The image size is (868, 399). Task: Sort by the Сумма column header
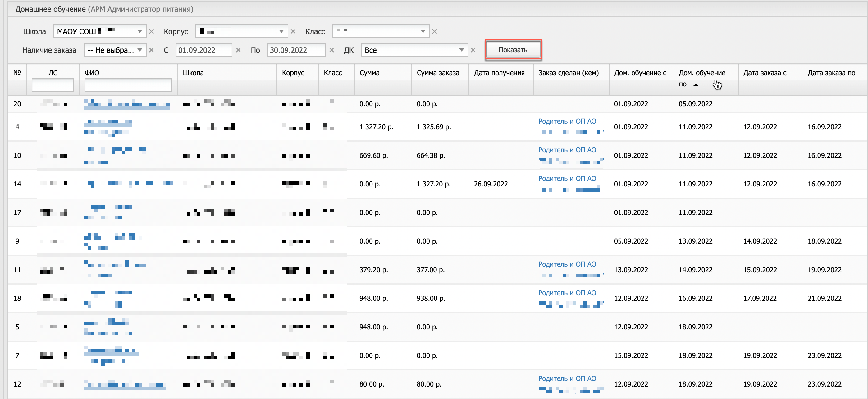[x=369, y=73]
